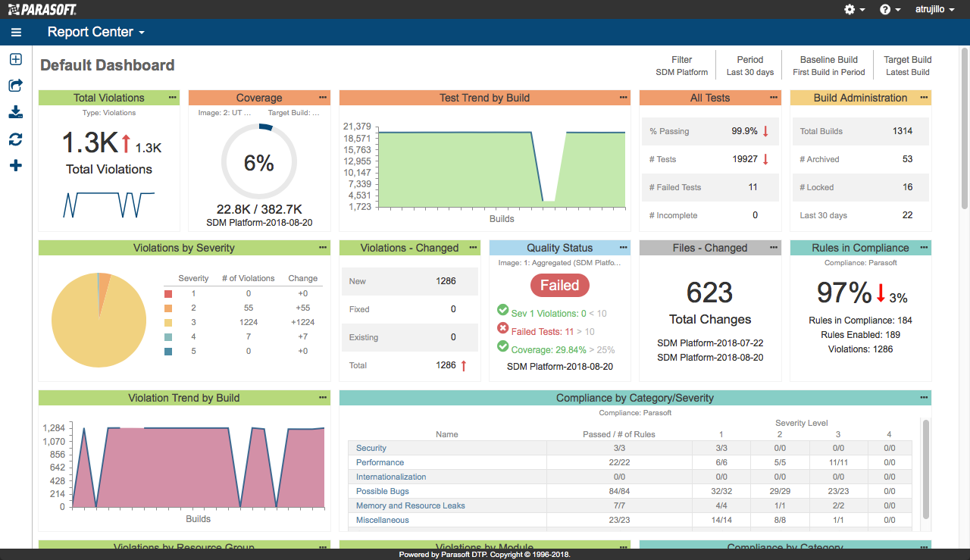Click the severity 5 blue color swatch
970x560 pixels.
168,351
